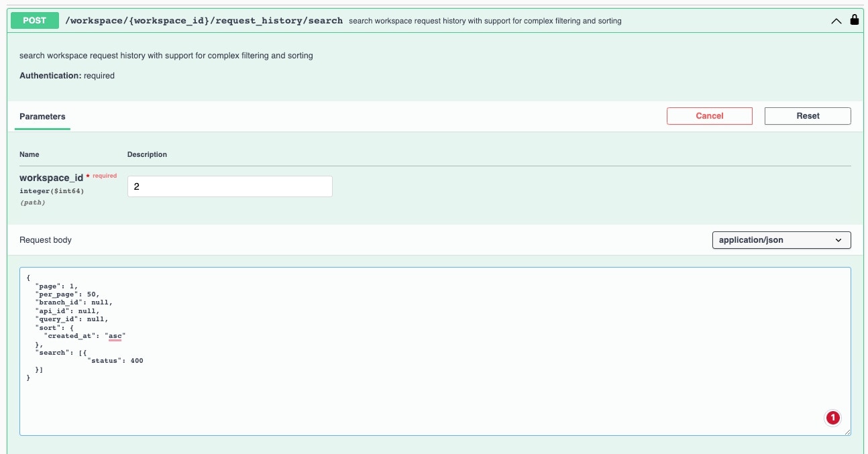The image size is (868, 454).
Task: Click the Authentication: required text
Action: coord(67,76)
